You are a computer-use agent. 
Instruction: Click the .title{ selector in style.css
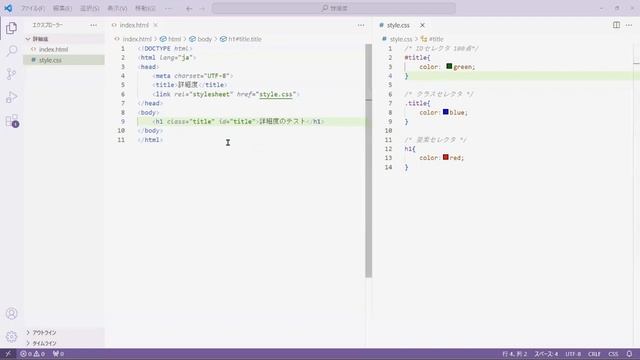(417, 103)
